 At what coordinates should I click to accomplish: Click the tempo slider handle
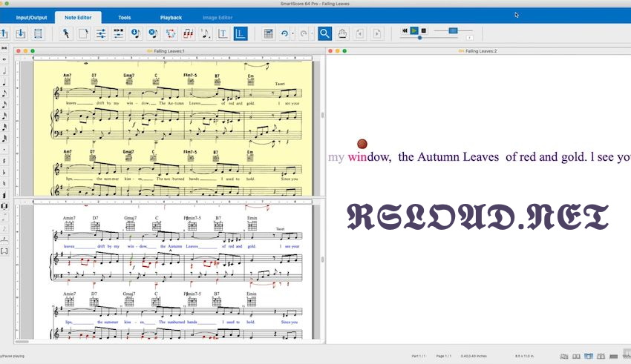[x=452, y=30]
